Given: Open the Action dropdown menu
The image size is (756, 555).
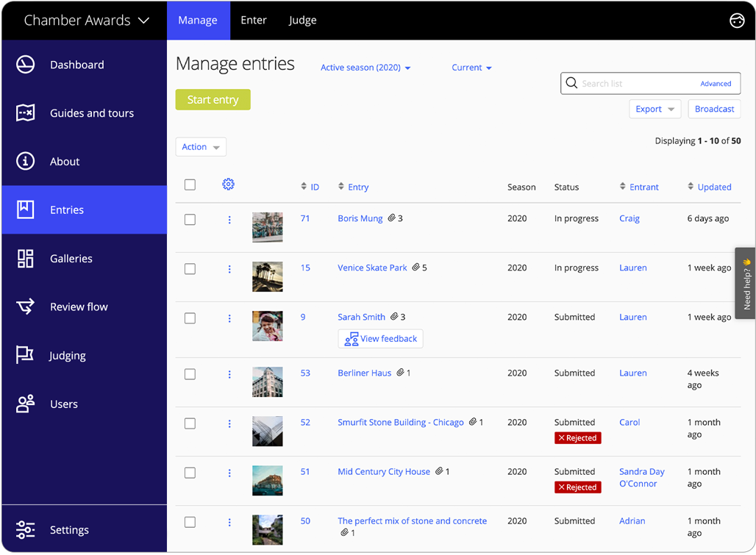Looking at the screenshot, I should click(x=200, y=146).
